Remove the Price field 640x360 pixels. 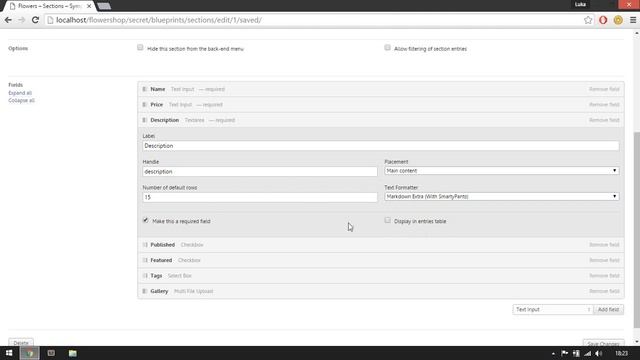coord(604,104)
